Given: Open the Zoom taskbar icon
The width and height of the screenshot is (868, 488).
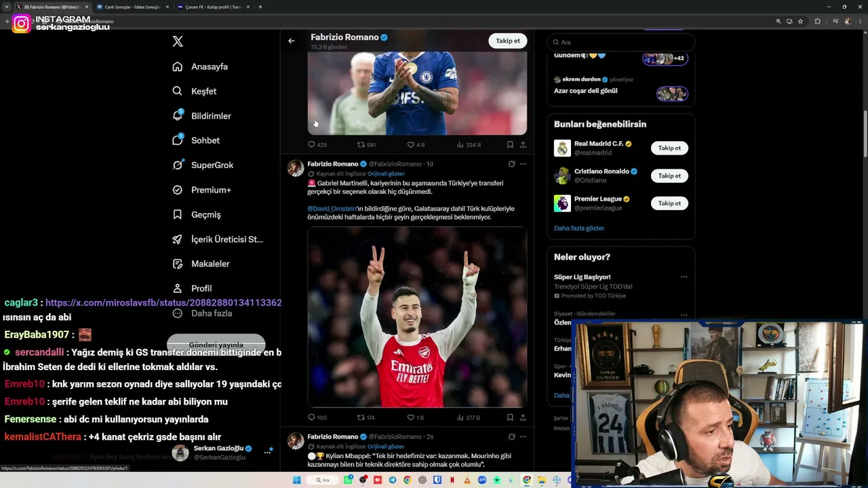Looking at the screenshot, I should pos(482,480).
